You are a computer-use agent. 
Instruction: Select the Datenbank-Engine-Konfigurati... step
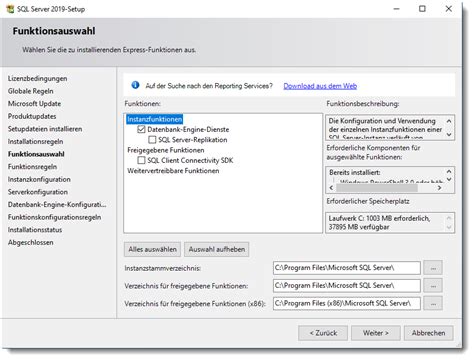point(57,204)
